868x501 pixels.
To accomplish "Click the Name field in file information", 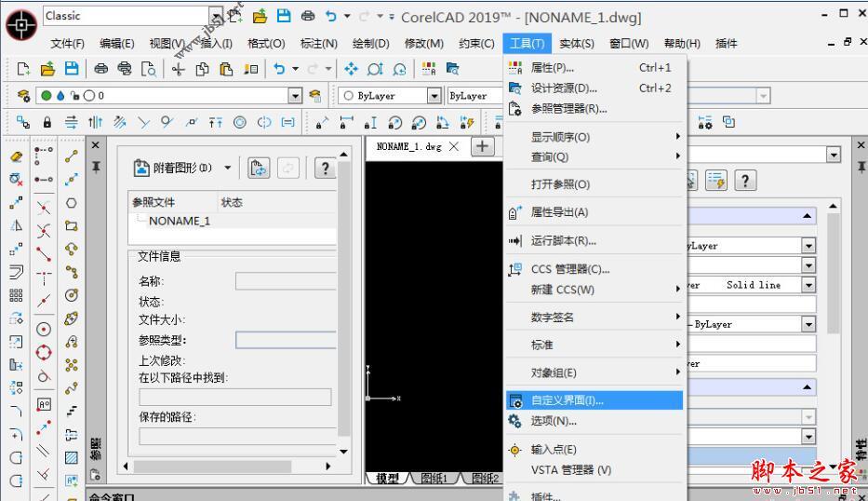I will 286,281.
